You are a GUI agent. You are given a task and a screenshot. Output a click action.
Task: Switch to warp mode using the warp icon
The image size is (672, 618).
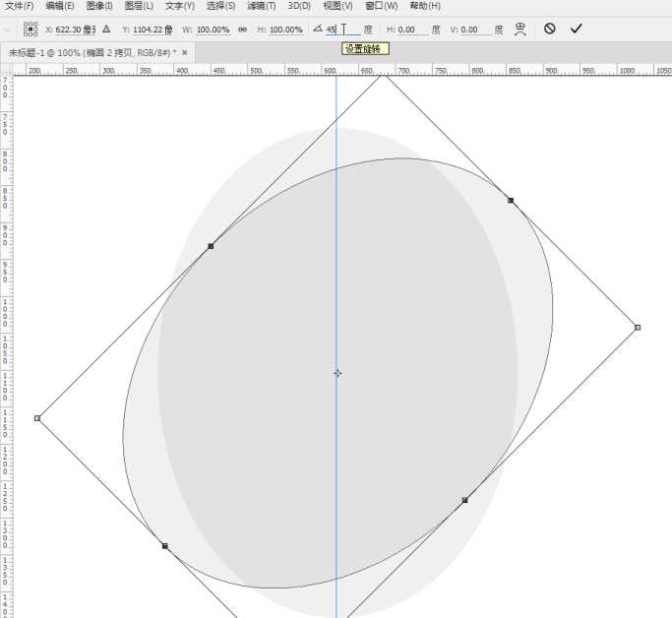click(519, 30)
